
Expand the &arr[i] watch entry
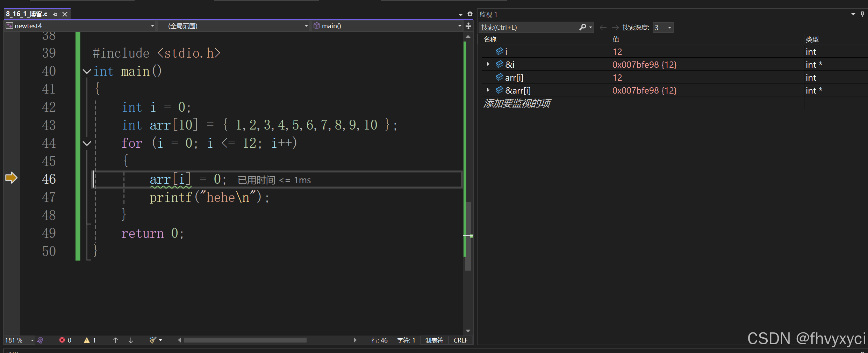tap(488, 90)
